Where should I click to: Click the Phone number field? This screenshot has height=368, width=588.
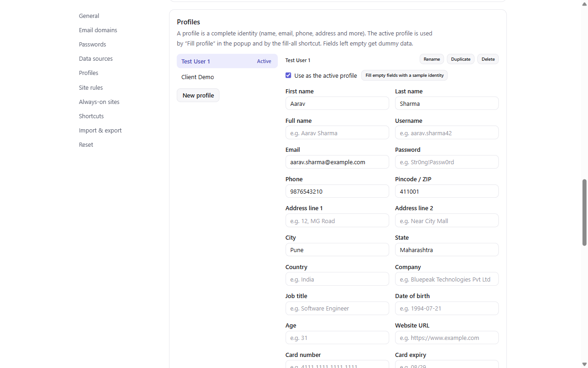click(x=337, y=191)
